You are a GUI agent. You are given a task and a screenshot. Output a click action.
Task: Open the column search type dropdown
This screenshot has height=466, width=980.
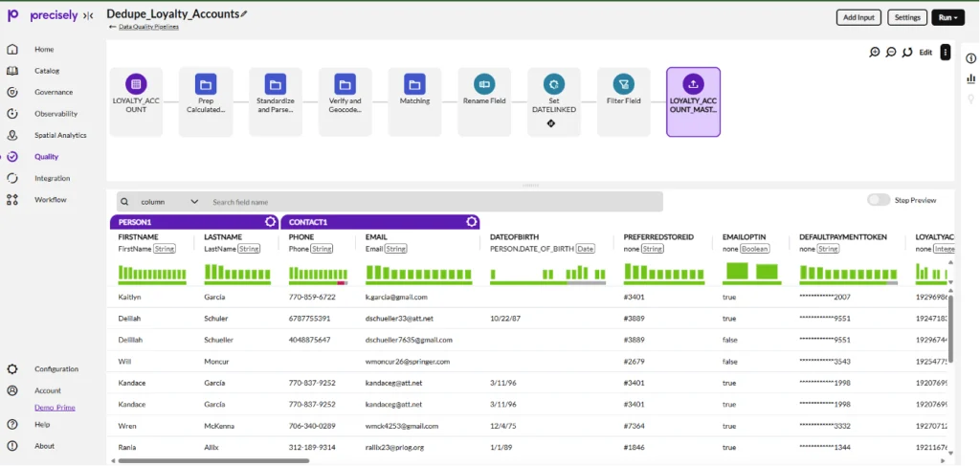point(168,202)
